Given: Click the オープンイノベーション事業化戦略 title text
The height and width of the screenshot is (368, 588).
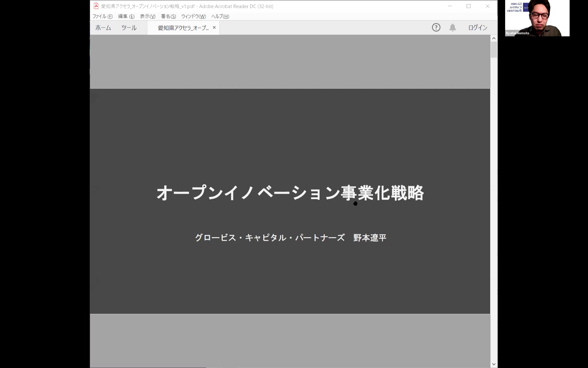Looking at the screenshot, I should (290, 193).
